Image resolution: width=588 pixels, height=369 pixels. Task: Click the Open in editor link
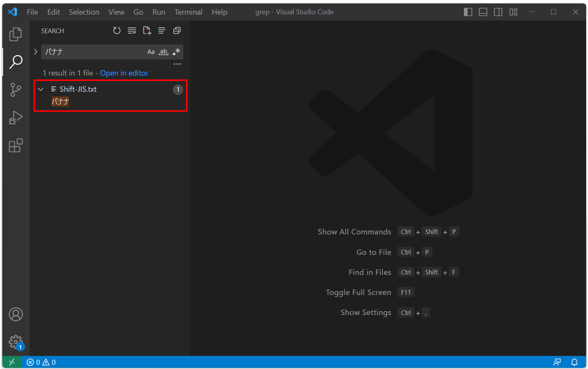pos(124,73)
